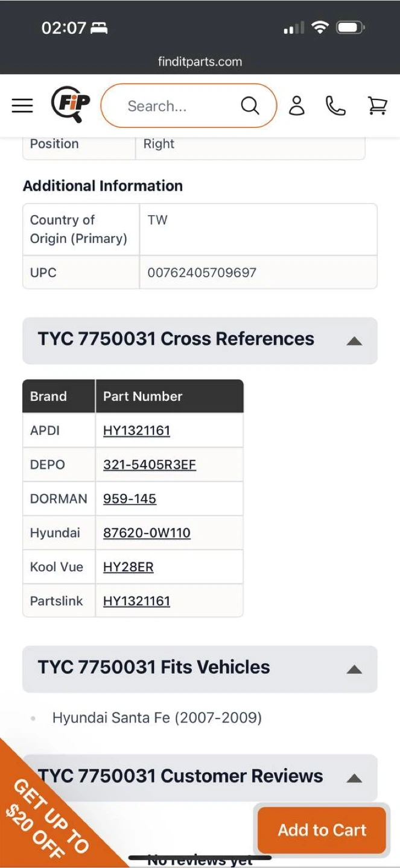
Task: Tap the Wi-Fi status icon
Action: click(320, 27)
